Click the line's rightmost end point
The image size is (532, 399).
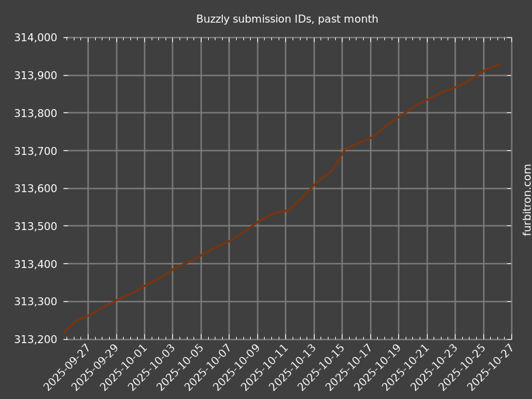(x=500, y=65)
